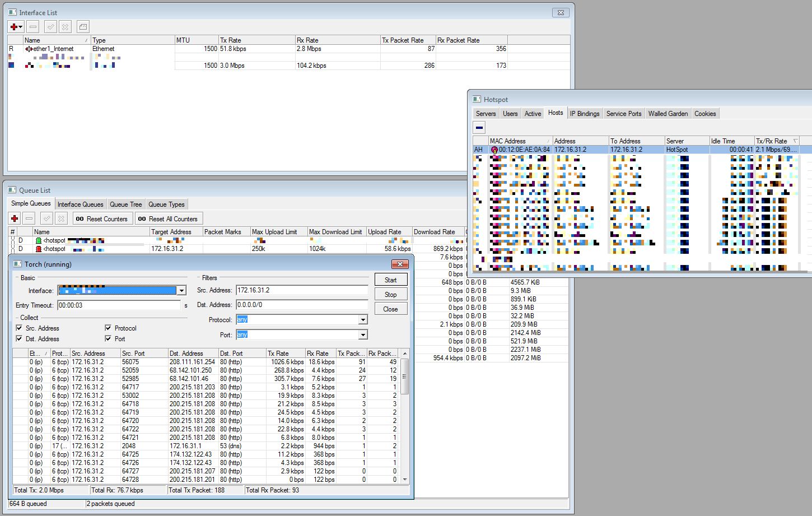Add a new simple queue with plus icon
The height and width of the screenshot is (516, 812).
pos(15,219)
